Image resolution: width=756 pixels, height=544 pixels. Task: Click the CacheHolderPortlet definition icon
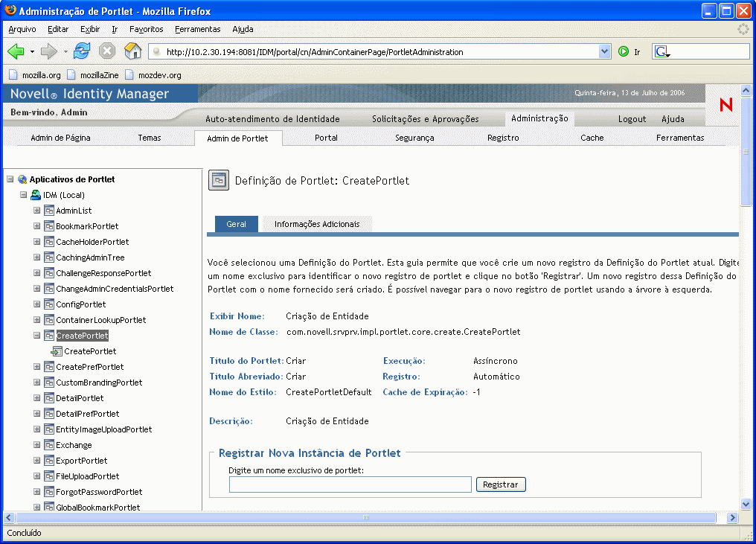[48, 242]
